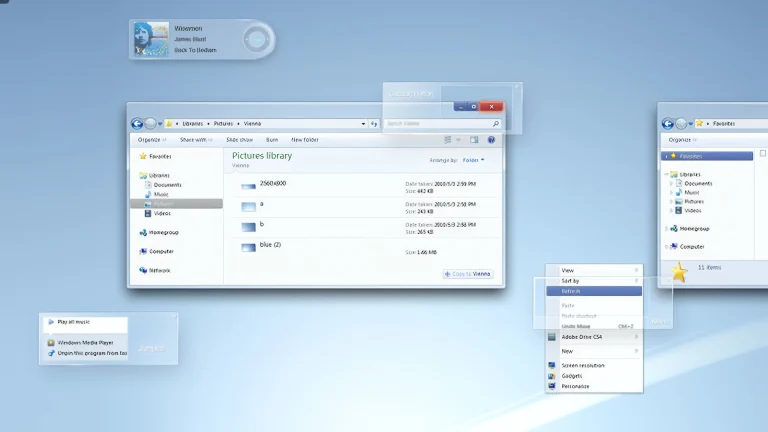Expand Homegroup in the Favorites window tree
Viewport: 768px width, 432px height.
click(666, 229)
